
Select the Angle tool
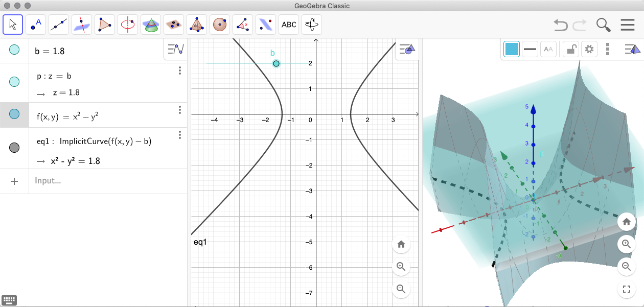(x=243, y=24)
